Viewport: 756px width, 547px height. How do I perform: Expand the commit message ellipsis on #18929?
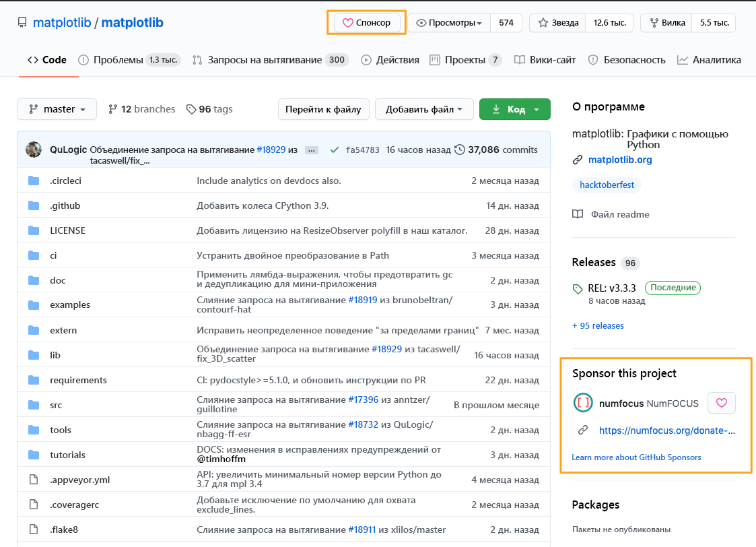click(311, 150)
